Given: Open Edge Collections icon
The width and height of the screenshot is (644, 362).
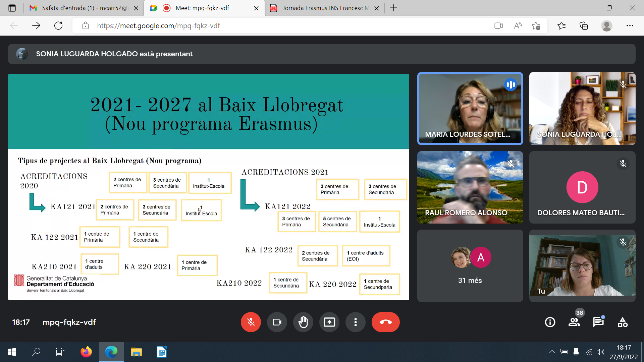Looking at the screenshot, I should (x=584, y=26).
